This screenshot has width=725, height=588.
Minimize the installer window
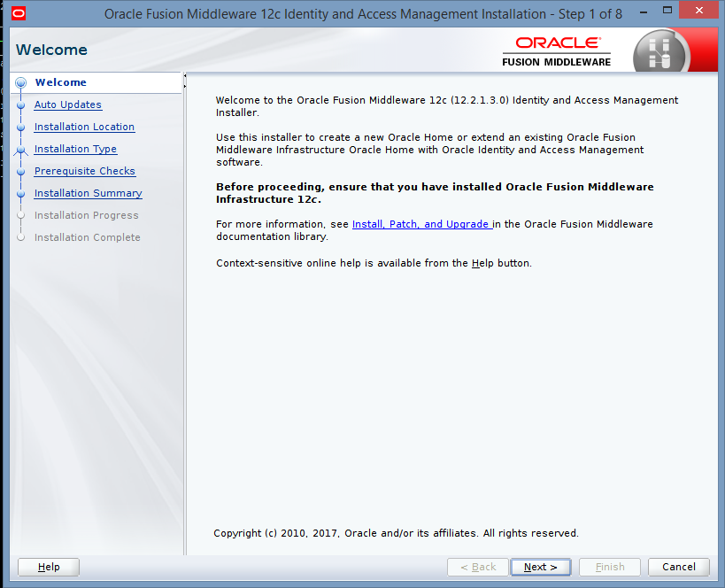point(644,12)
